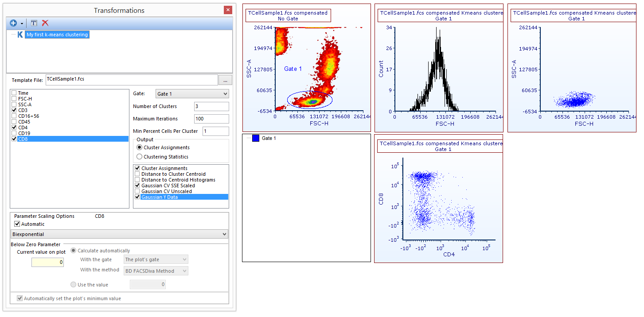Select the Use the value radio button
Image resolution: width=644 pixels, height=317 pixels.
tap(74, 285)
